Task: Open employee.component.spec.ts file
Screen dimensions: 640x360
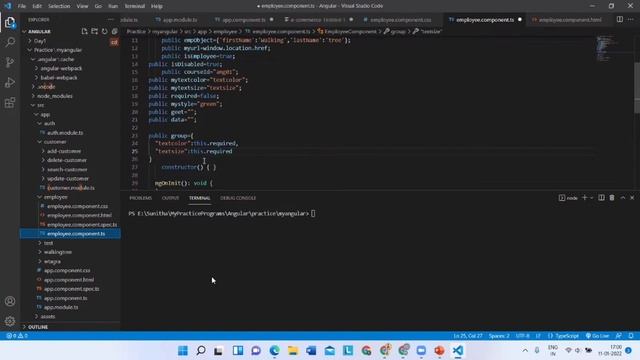Action: click(82, 224)
